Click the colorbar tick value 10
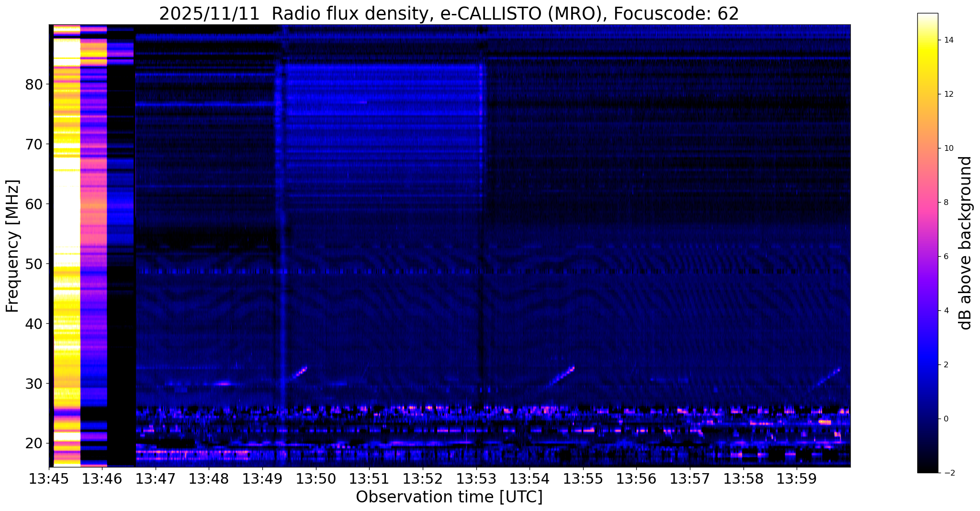The width and height of the screenshot is (980, 511). pos(948,148)
